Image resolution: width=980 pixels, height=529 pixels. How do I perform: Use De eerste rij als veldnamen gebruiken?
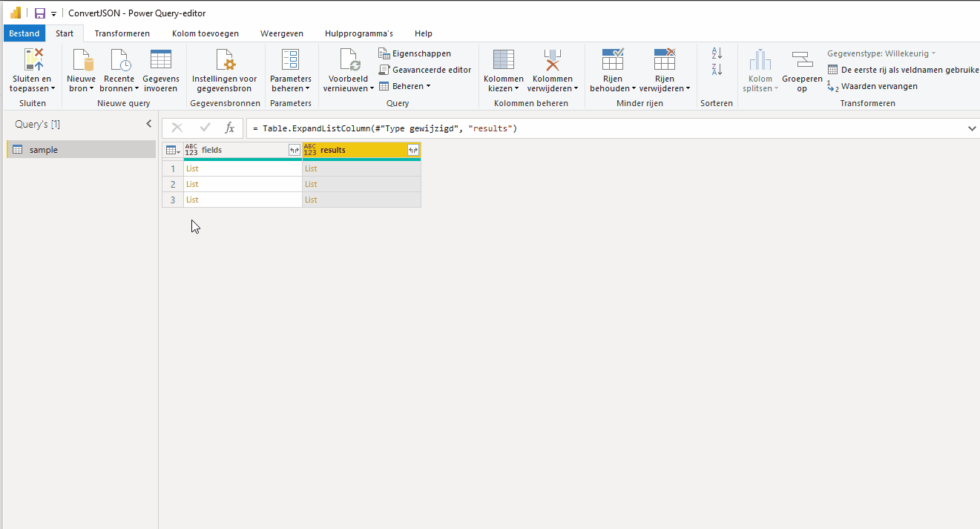pyautogui.click(x=904, y=70)
